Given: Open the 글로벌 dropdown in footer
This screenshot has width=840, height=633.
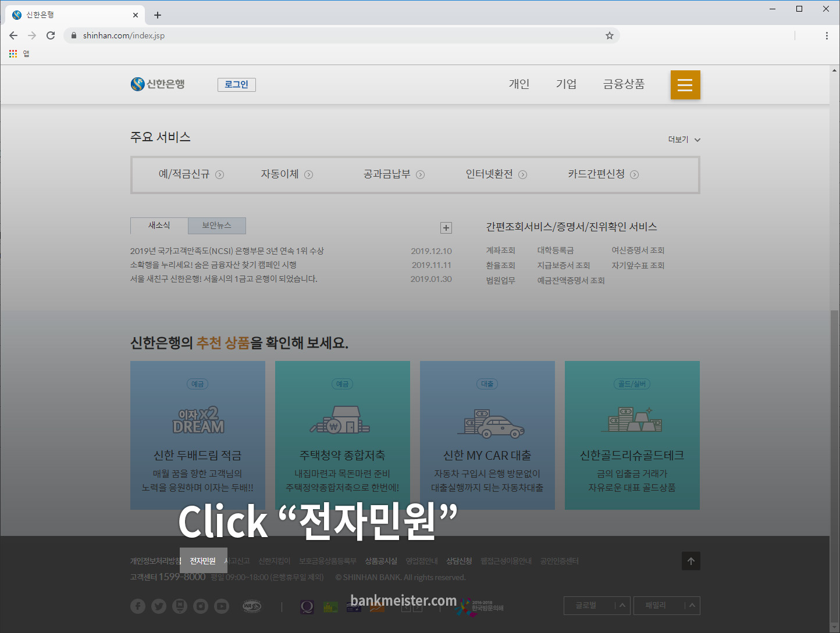Looking at the screenshot, I should pyautogui.click(x=597, y=606).
